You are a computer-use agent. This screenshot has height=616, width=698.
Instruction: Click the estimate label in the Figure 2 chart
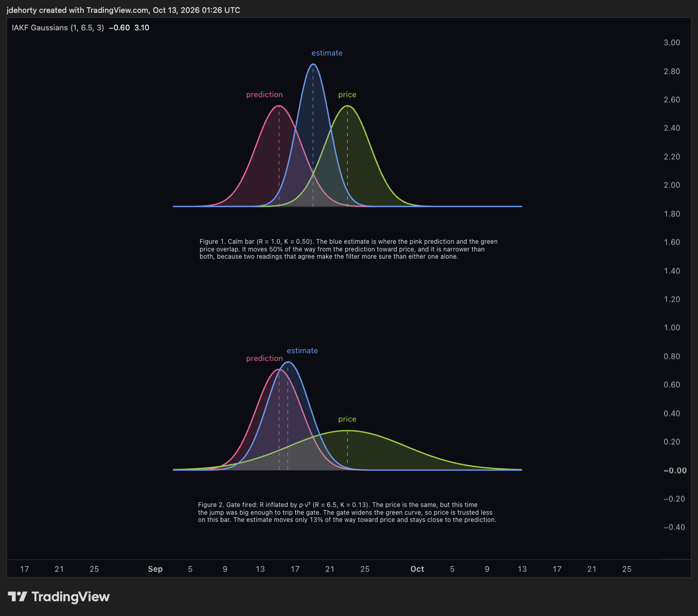302,351
